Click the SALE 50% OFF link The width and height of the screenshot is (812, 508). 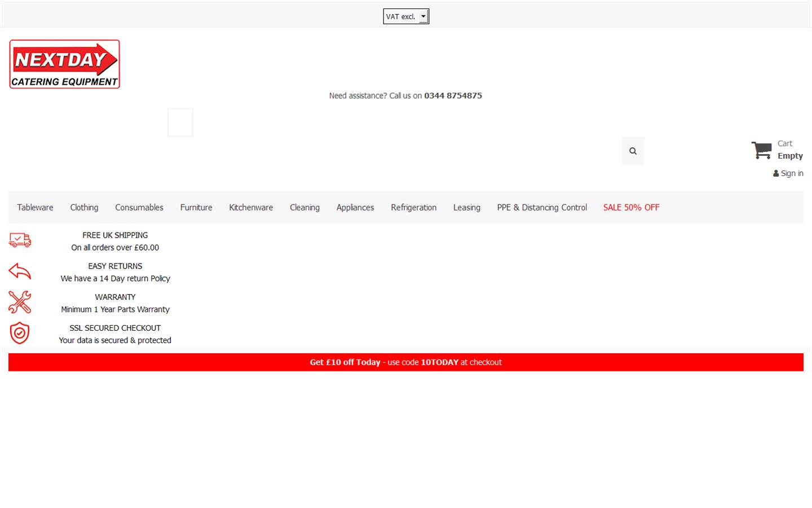(x=631, y=207)
